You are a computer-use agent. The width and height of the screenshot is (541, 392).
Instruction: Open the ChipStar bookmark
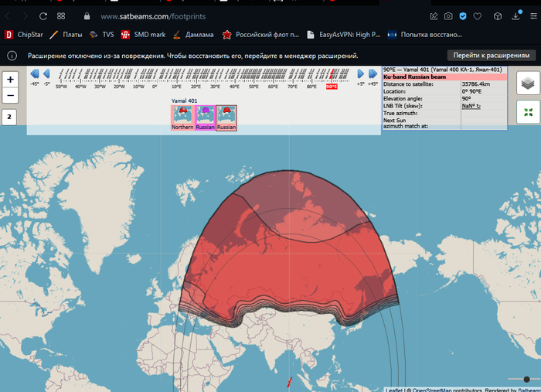[24, 35]
